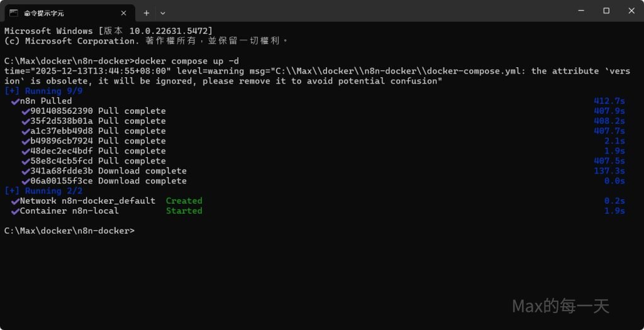Screen dimensions: 644x330
Task: Click the checkmark beside layer 35f2d538b01a
Action: 25,121
